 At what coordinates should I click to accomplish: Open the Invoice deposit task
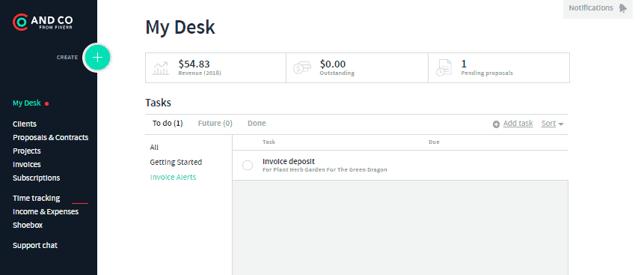click(x=289, y=161)
